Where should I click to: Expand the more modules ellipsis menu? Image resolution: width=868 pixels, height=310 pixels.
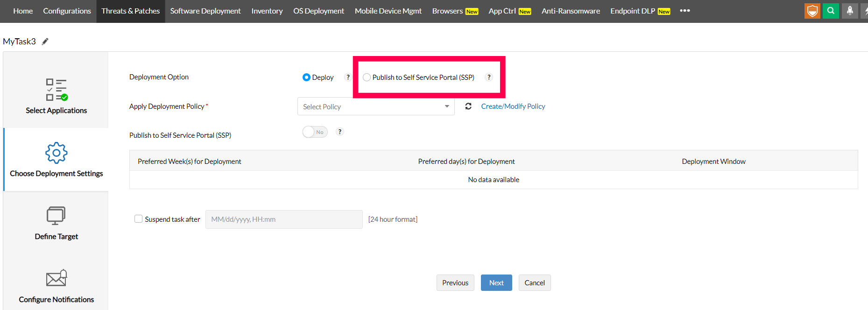pos(685,11)
